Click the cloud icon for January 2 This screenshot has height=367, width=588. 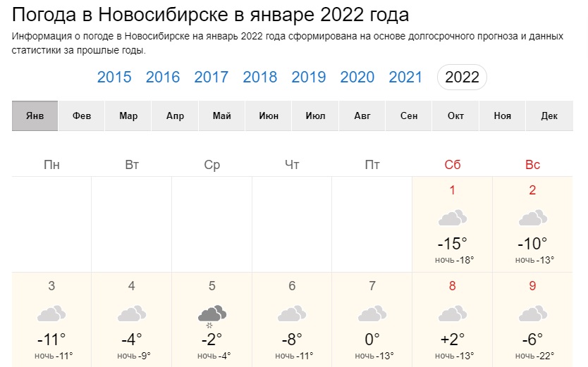532,218
